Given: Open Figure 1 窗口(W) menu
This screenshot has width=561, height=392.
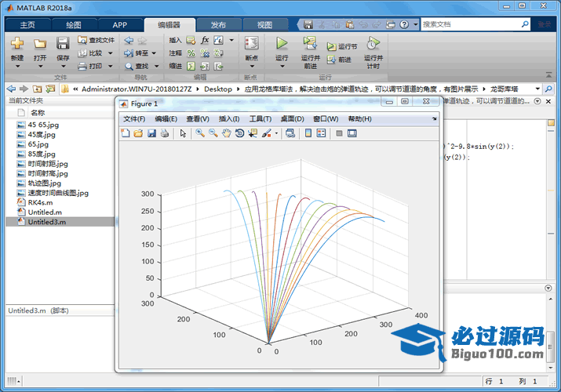Looking at the screenshot, I should coord(326,119).
